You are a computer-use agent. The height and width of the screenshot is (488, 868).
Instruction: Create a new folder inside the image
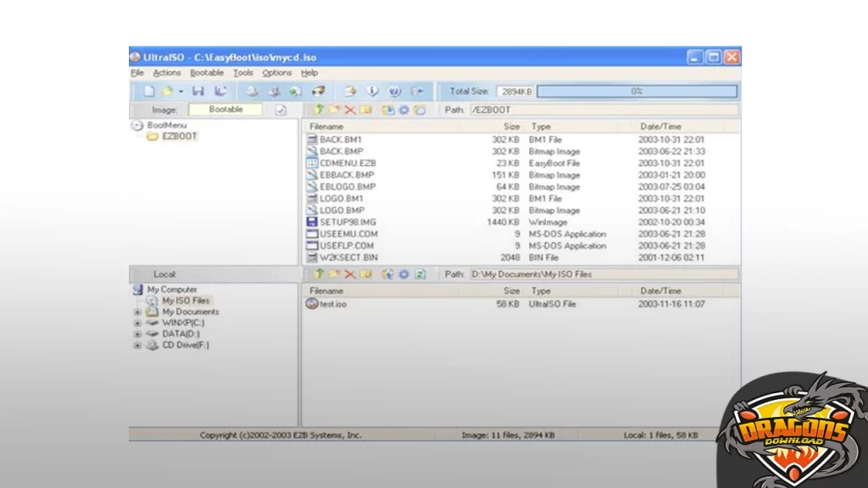tap(333, 110)
